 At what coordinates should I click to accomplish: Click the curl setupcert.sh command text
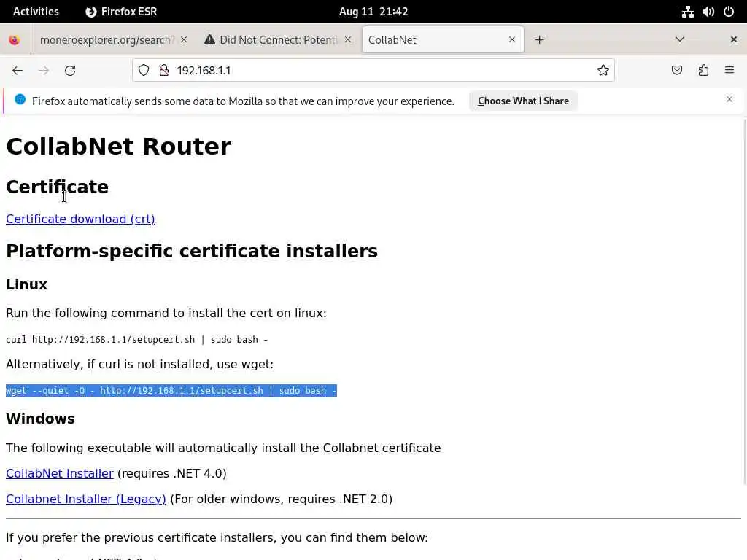click(x=136, y=340)
